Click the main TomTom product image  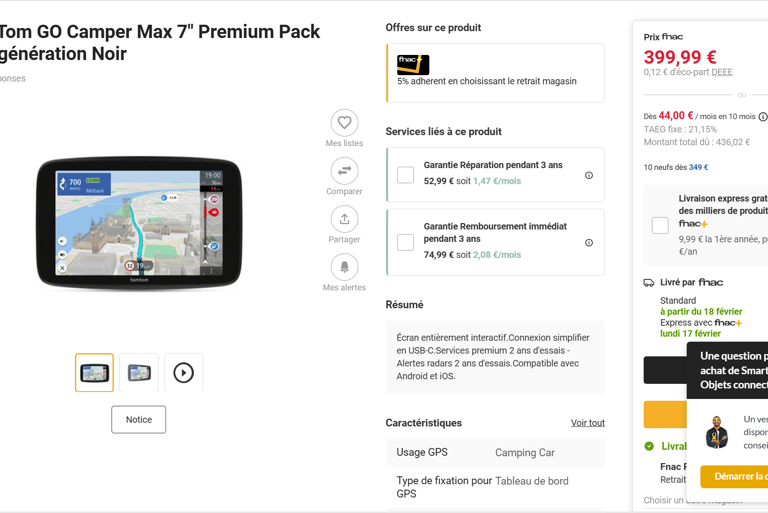click(139, 223)
